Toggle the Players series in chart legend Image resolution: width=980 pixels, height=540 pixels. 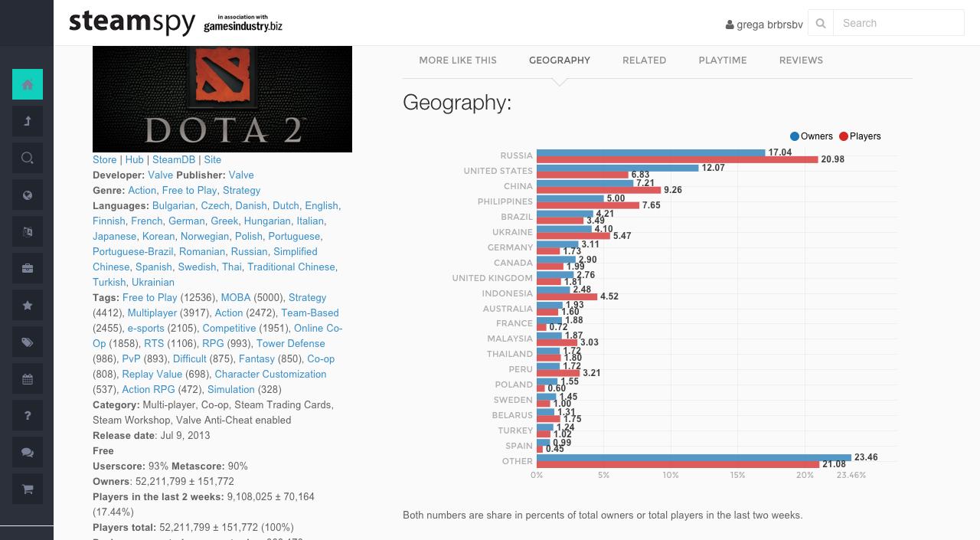(860, 136)
